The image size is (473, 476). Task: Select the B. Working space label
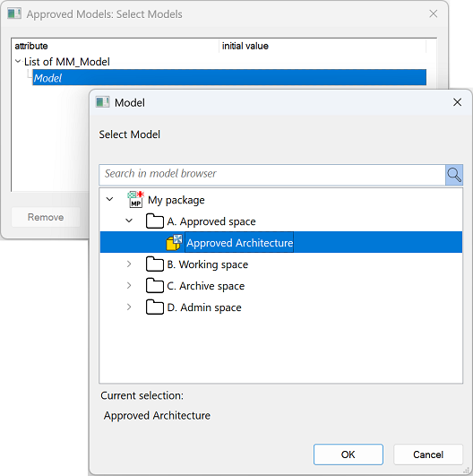point(208,264)
